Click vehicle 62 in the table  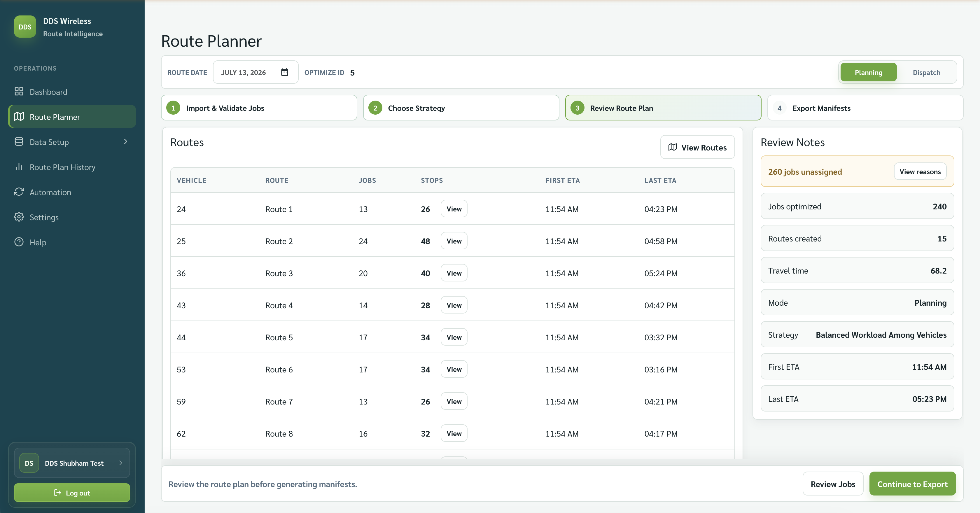tap(181, 433)
